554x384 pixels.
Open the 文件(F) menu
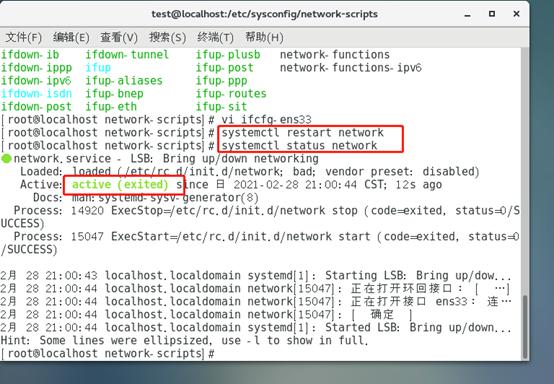tap(24, 37)
